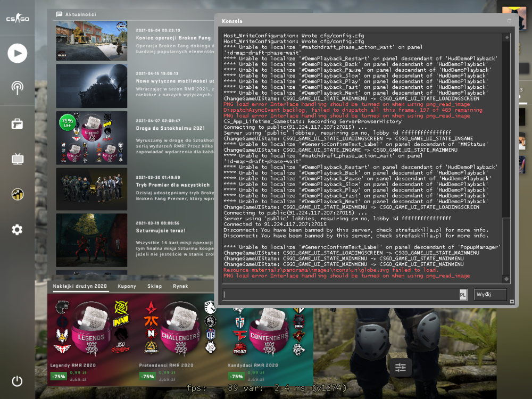Open the Watch TV icon

coord(18,159)
